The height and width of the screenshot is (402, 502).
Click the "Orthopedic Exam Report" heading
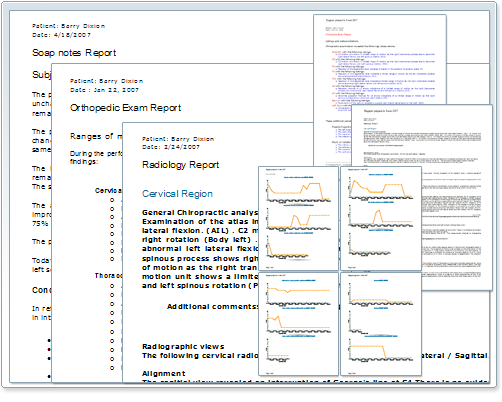pos(125,108)
